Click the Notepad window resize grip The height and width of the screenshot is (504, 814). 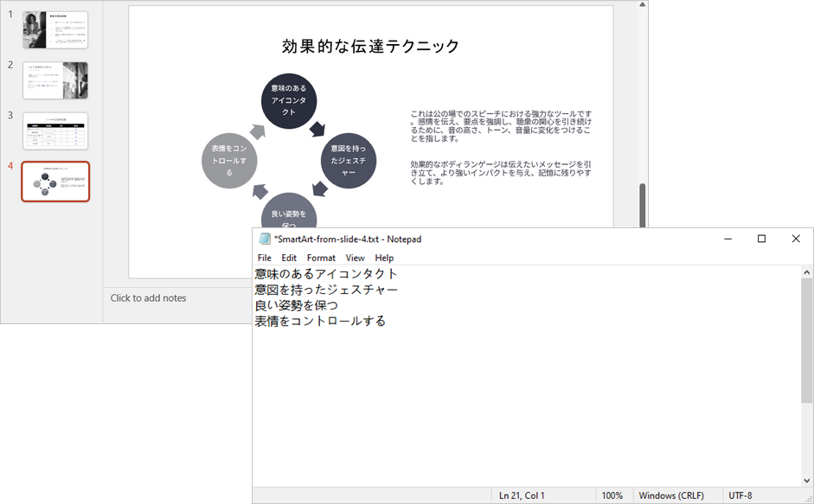point(808,498)
